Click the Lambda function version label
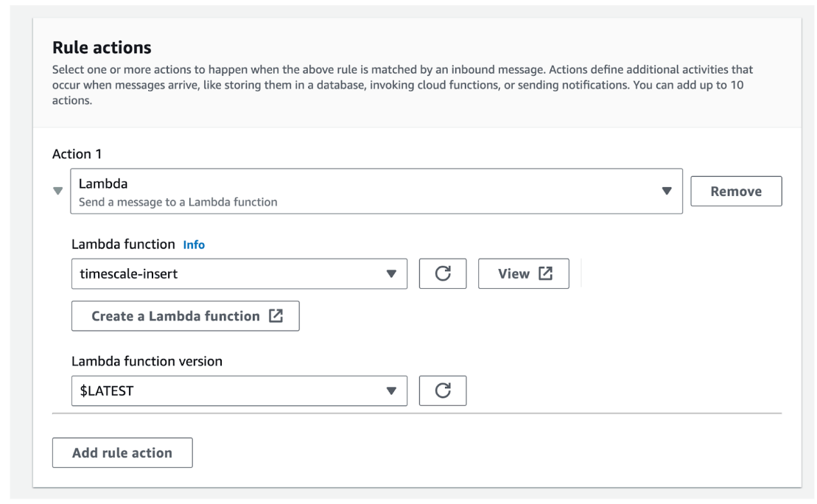817x504 pixels. pyautogui.click(x=147, y=361)
